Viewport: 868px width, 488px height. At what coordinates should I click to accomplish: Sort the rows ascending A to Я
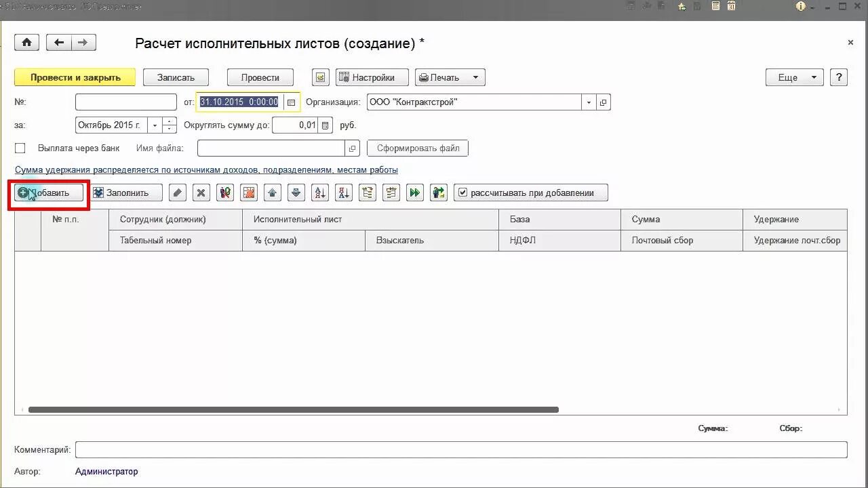click(x=320, y=193)
